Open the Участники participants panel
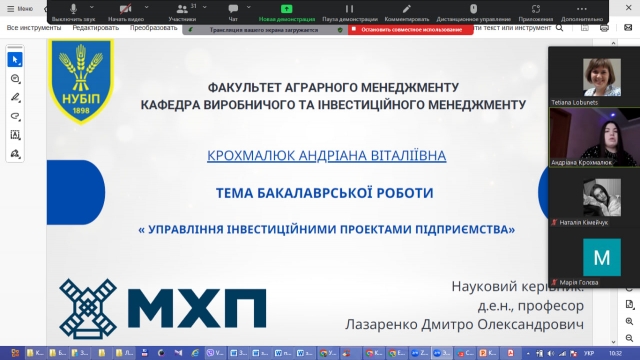Image resolution: width=640 pixels, height=360 pixels. click(x=182, y=12)
